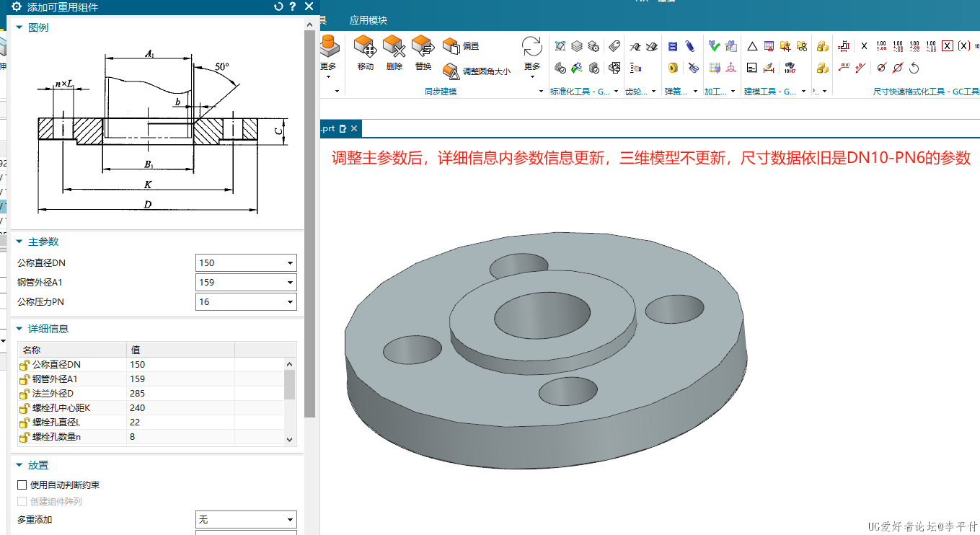Viewport: 980px width, 535px height.
Task: Click the triangle icon in modeling tools
Action: coord(752,46)
